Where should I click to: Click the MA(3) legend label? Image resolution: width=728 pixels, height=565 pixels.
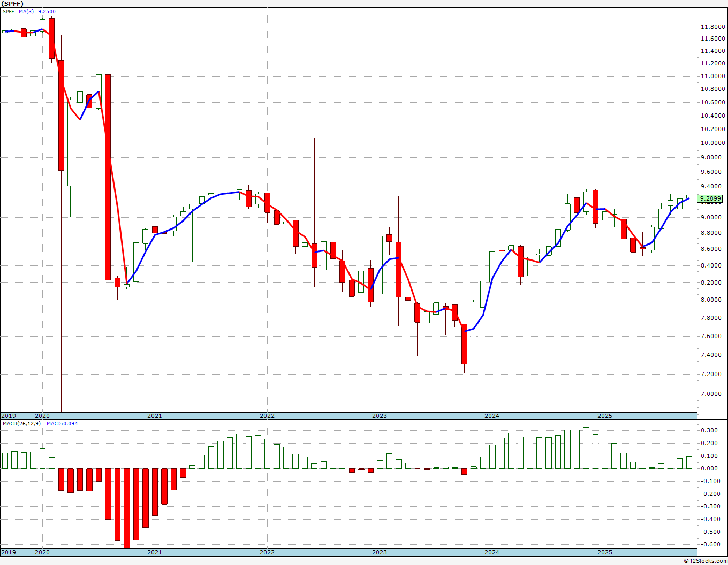tap(27, 11)
